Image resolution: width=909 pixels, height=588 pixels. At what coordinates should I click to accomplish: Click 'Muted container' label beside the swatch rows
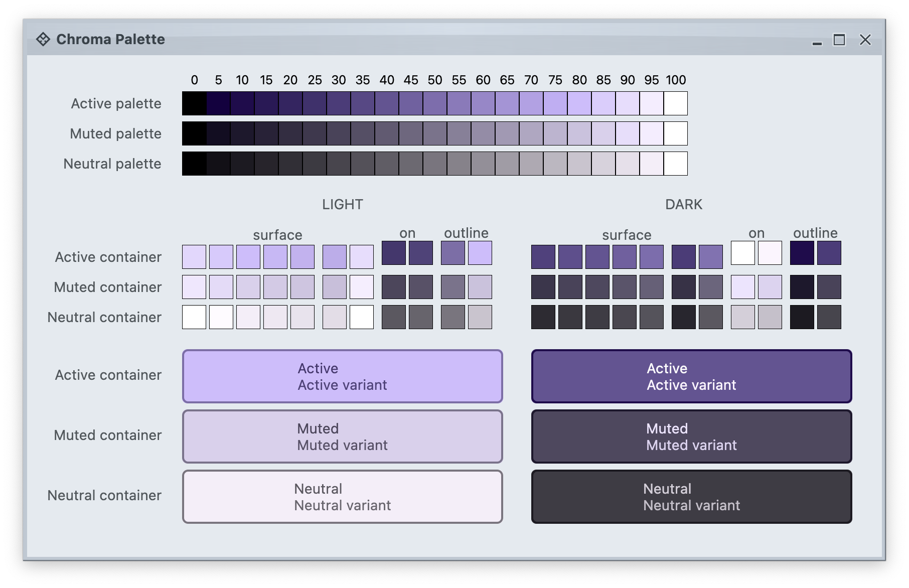coord(108,287)
